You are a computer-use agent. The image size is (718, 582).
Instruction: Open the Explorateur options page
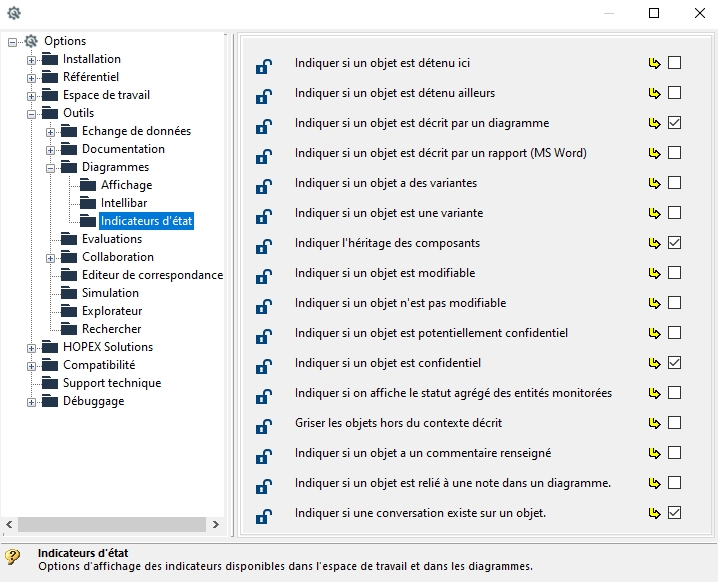coord(112,311)
